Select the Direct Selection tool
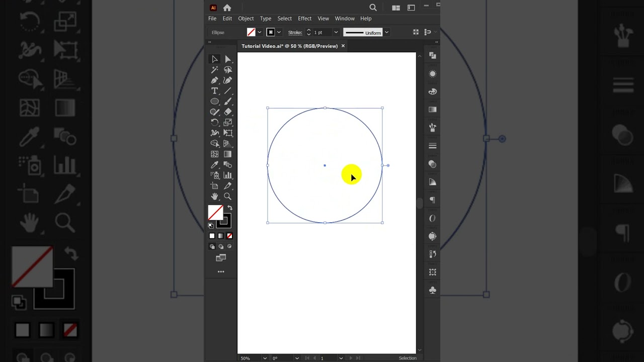Screen dimensions: 644x362 [x=228, y=59]
